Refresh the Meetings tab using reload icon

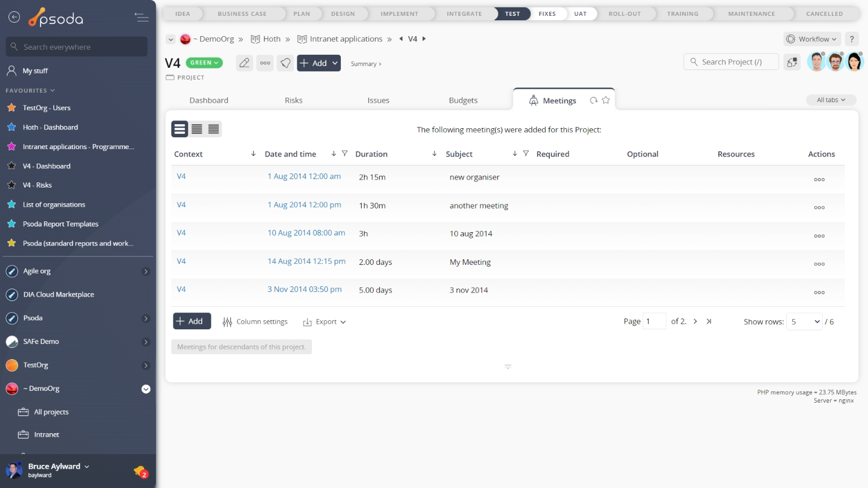[593, 101]
